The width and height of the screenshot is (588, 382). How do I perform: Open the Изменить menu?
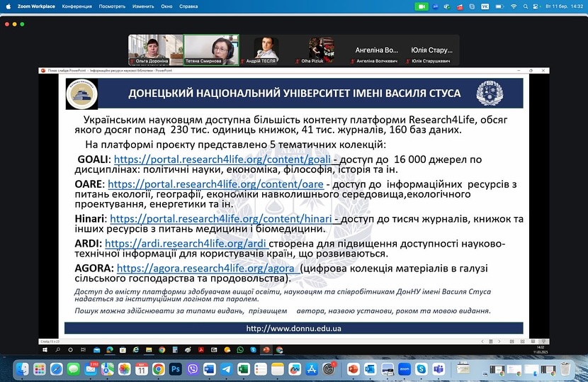[x=143, y=6]
